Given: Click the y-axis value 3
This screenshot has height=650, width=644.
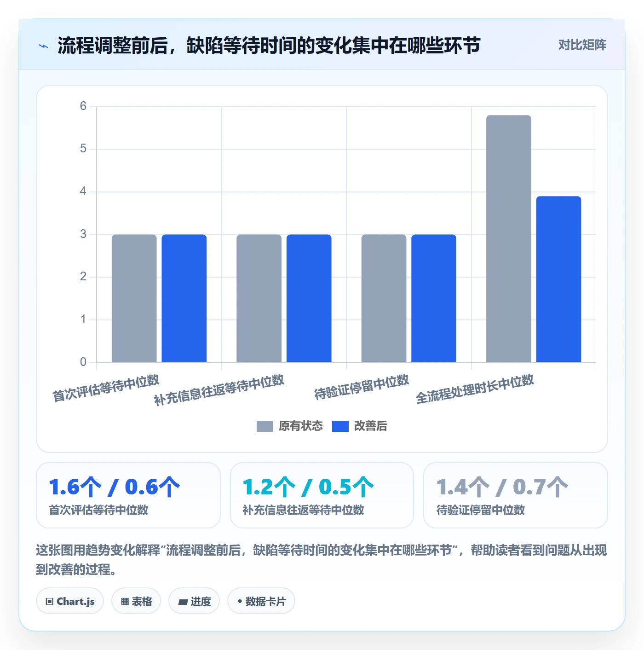Looking at the screenshot, I should 83,234.
